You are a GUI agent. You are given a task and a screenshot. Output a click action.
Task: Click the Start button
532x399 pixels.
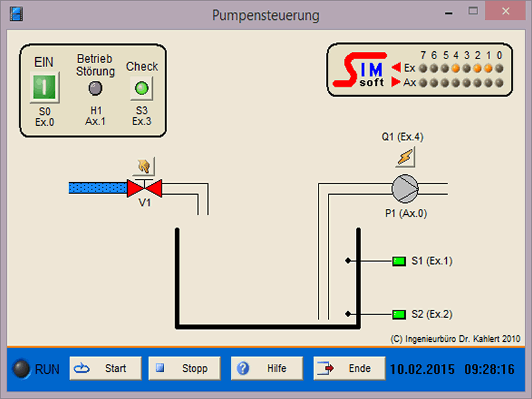pyautogui.click(x=106, y=368)
